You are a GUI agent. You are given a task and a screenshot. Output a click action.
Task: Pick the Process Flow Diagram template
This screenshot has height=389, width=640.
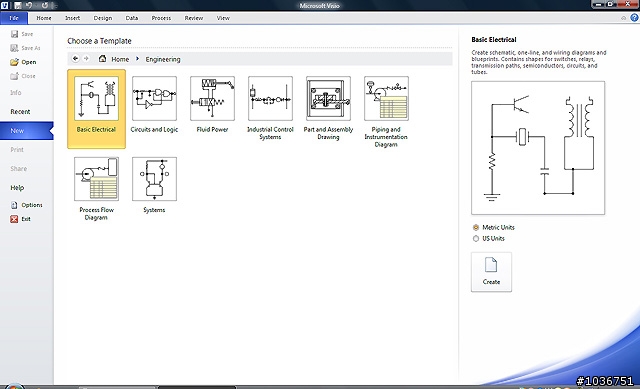[96, 179]
